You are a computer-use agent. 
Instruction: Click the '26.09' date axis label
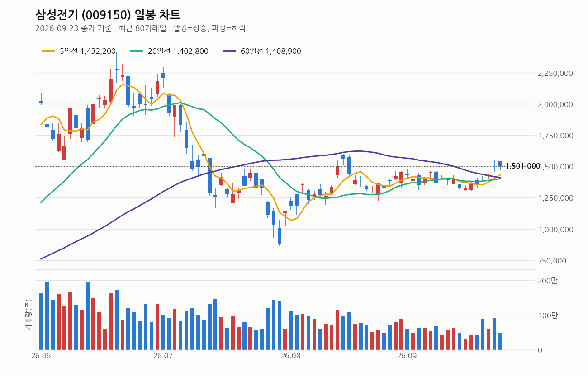407,357
